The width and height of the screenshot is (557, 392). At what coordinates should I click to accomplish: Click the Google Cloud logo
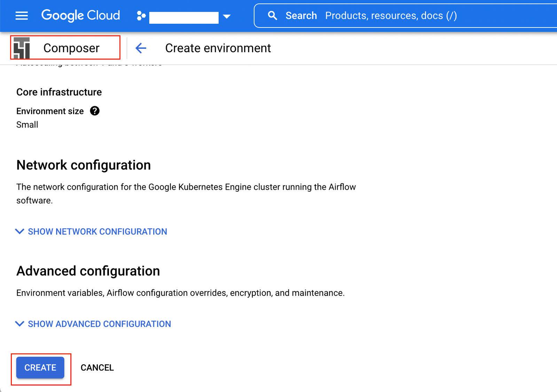coord(80,16)
